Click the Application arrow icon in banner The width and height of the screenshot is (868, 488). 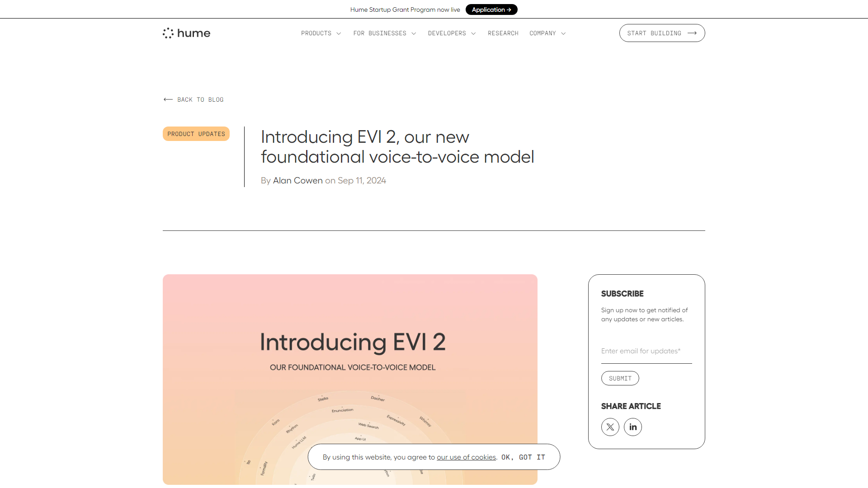(510, 9)
